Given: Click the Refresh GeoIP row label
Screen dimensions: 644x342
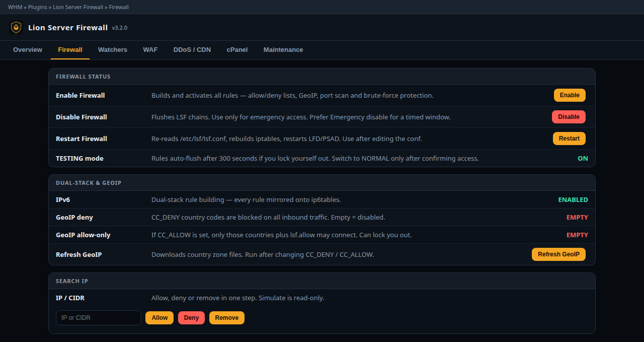Looking at the screenshot, I should click(x=79, y=254).
